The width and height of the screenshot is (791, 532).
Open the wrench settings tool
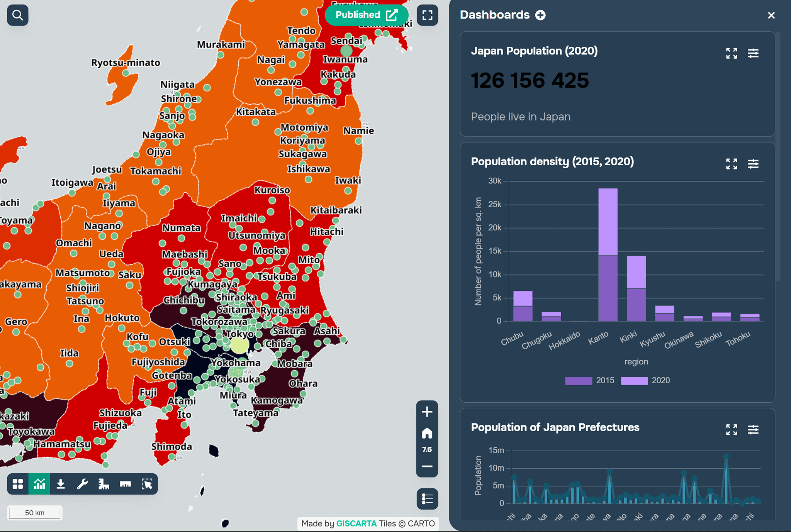point(82,484)
